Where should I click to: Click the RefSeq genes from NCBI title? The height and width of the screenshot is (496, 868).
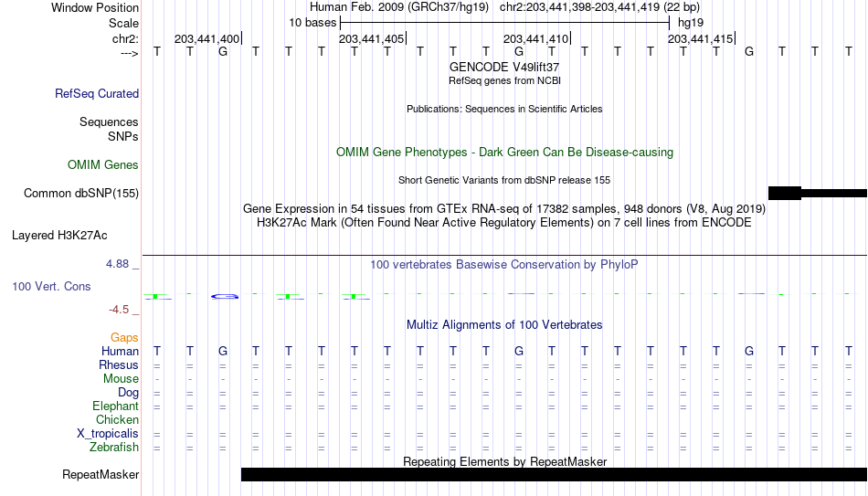pyautogui.click(x=505, y=80)
